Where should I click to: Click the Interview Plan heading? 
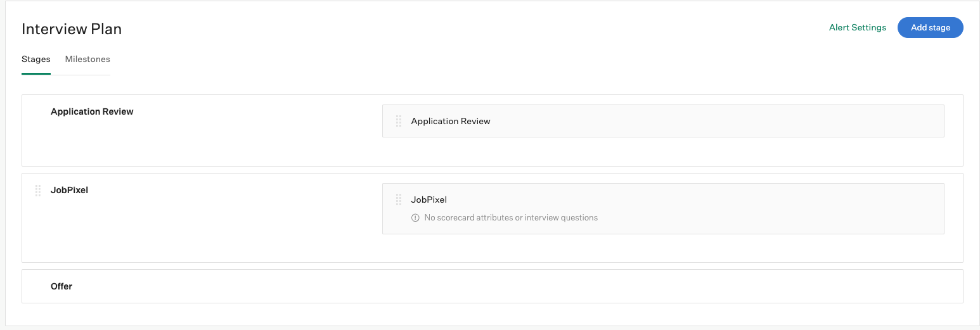(x=72, y=29)
